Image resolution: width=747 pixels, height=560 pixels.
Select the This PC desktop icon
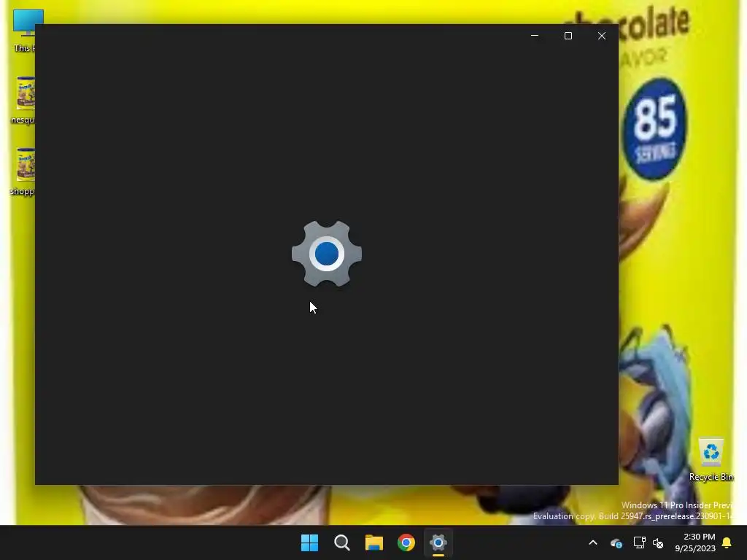(x=24, y=31)
